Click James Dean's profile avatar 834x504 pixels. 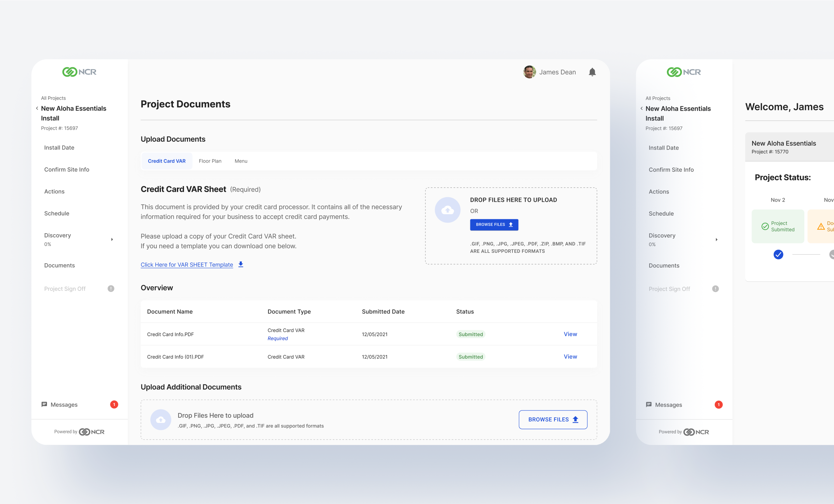[x=529, y=72]
